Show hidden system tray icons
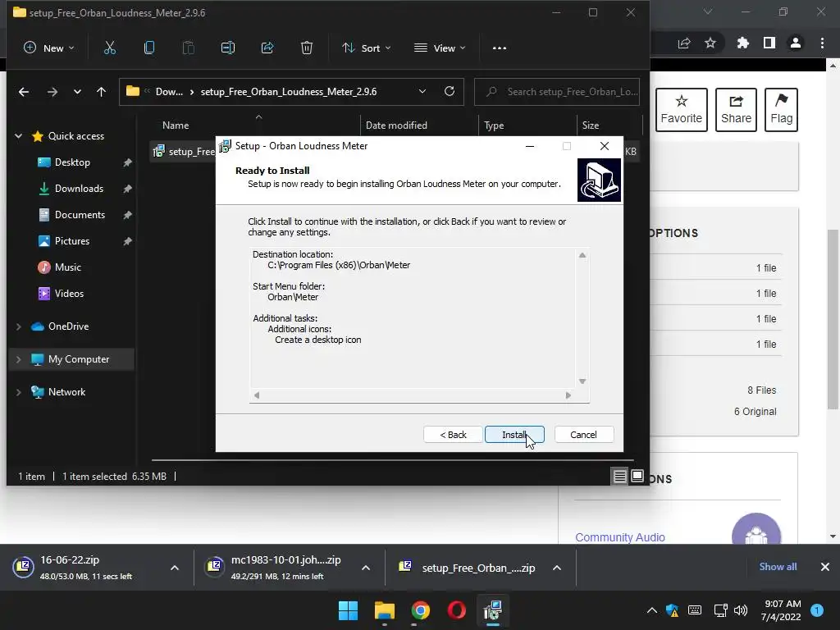This screenshot has width=840, height=630. [652, 610]
